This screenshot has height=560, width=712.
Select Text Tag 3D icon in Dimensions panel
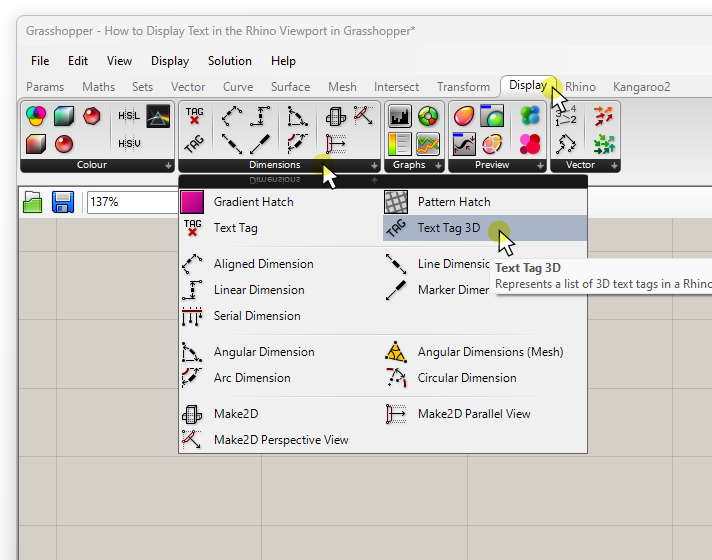tap(194, 144)
